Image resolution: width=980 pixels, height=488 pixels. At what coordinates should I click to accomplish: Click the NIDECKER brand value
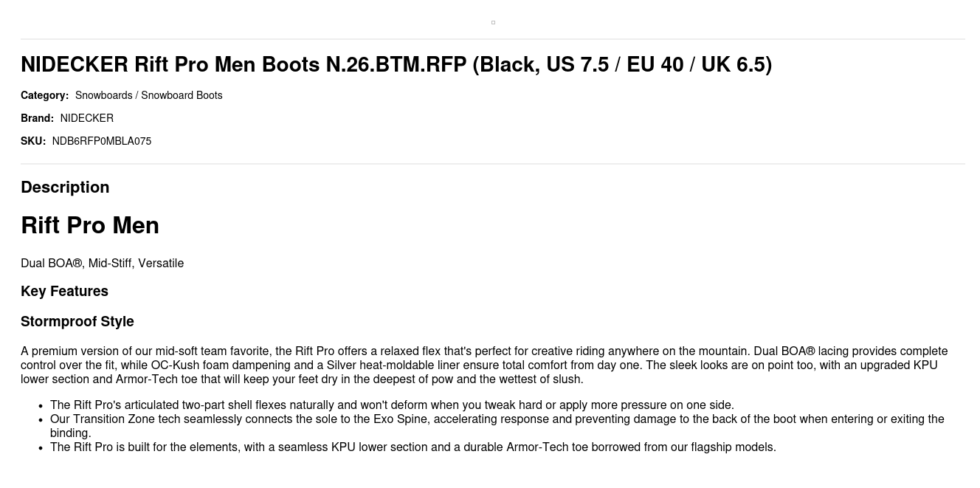pyautogui.click(x=86, y=118)
